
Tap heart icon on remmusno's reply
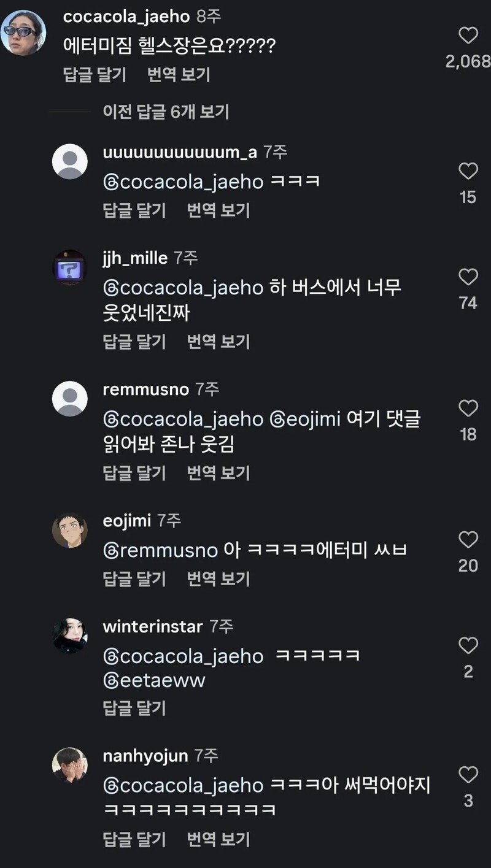coord(468,409)
